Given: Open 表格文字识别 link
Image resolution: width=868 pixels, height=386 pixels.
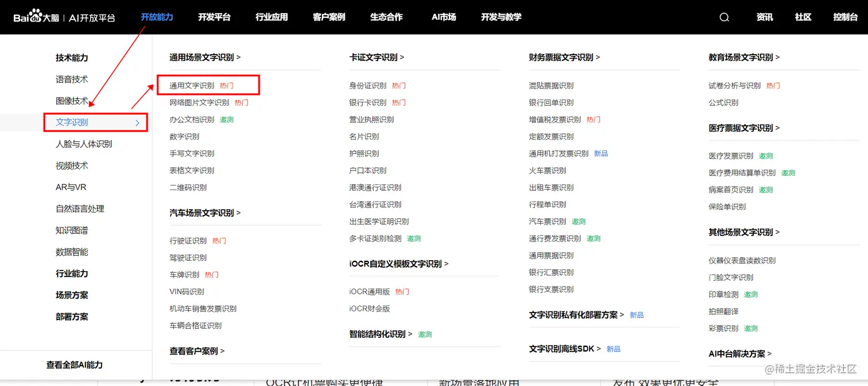Looking at the screenshot, I should pyautogui.click(x=192, y=171).
